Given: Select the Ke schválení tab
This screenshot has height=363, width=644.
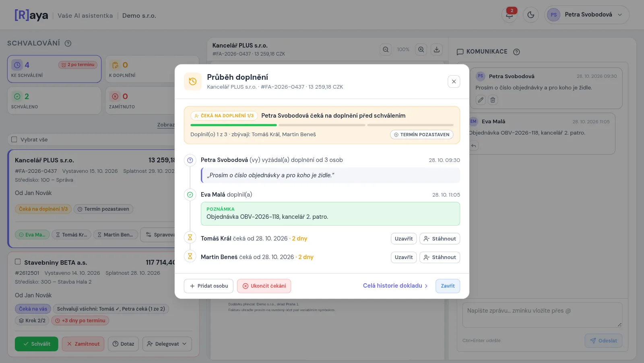Looking at the screenshot, I should (x=54, y=69).
